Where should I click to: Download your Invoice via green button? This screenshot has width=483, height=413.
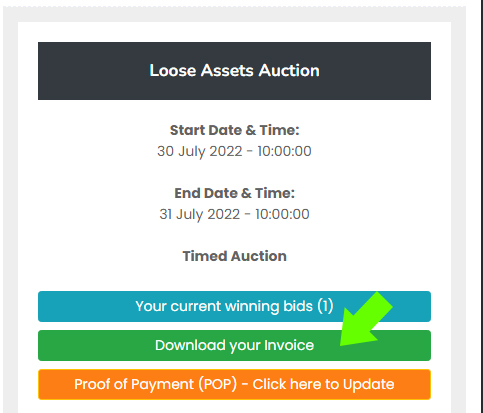[234, 345]
